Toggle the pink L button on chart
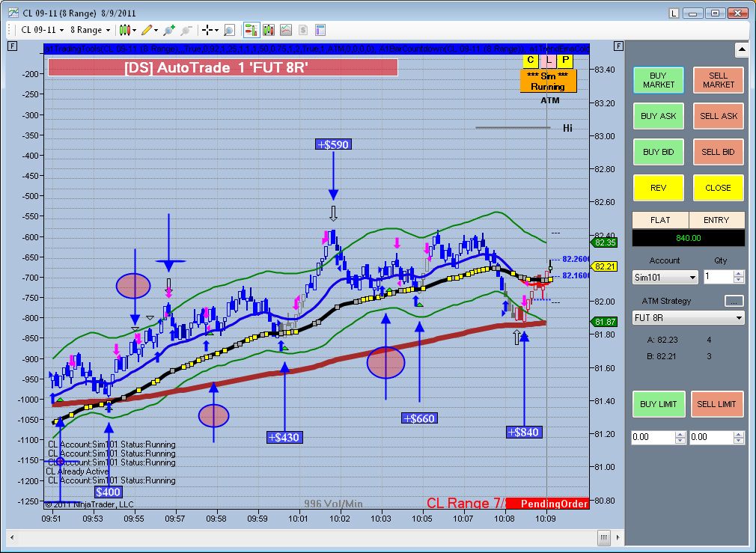This screenshot has height=553, width=756. [548, 61]
